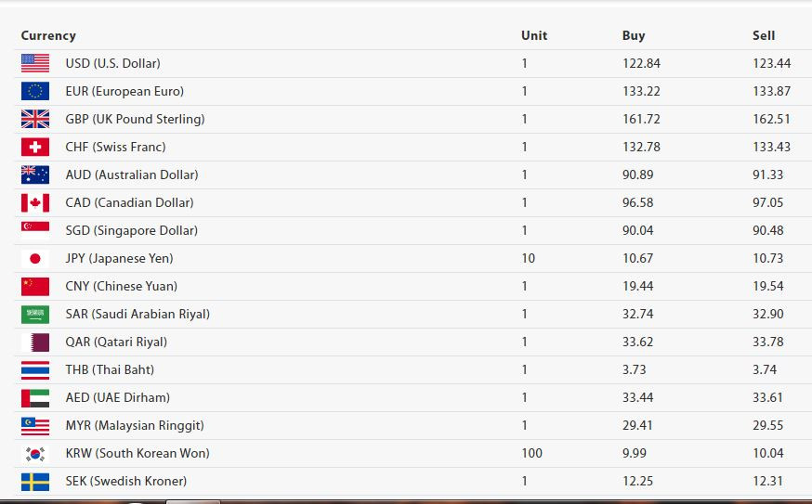The image size is (812, 504).
Task: Select the Australian flag icon
Action: tap(35, 174)
